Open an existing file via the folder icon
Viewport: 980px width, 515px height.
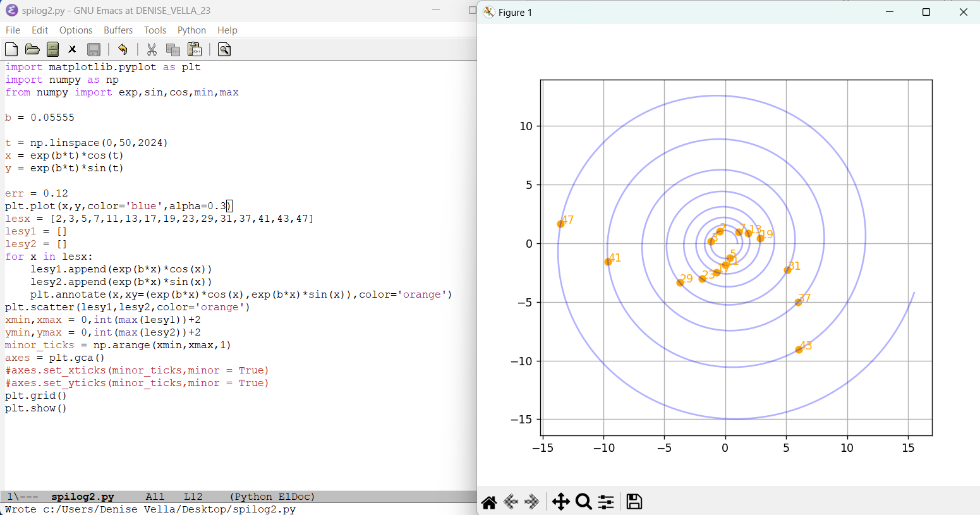click(x=32, y=49)
